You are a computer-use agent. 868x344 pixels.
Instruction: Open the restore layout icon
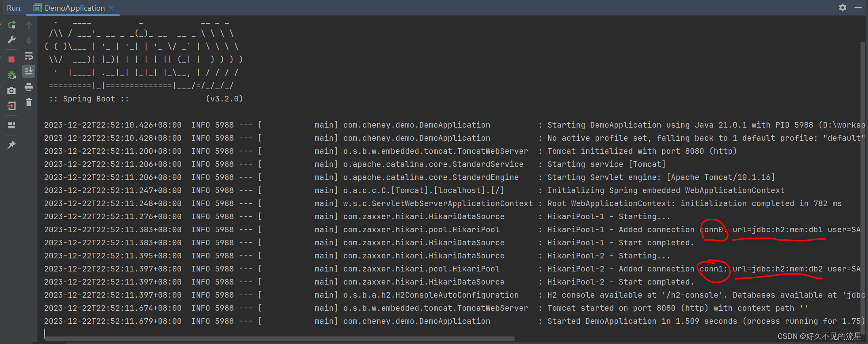(11, 125)
